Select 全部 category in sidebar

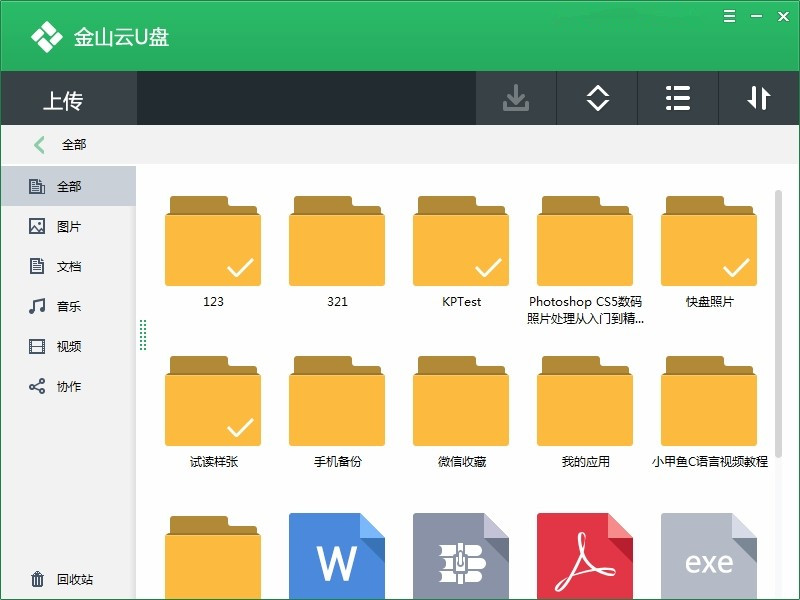pyautogui.click(x=68, y=186)
